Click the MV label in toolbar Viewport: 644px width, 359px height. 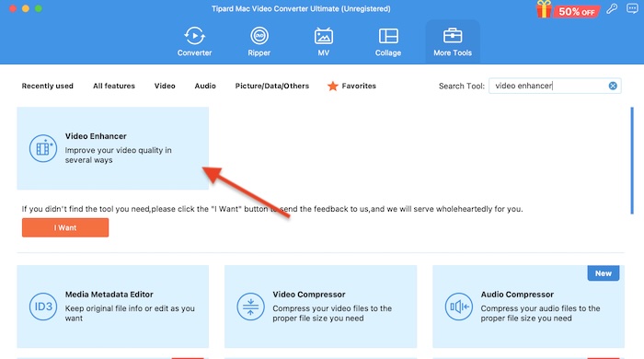323,52
